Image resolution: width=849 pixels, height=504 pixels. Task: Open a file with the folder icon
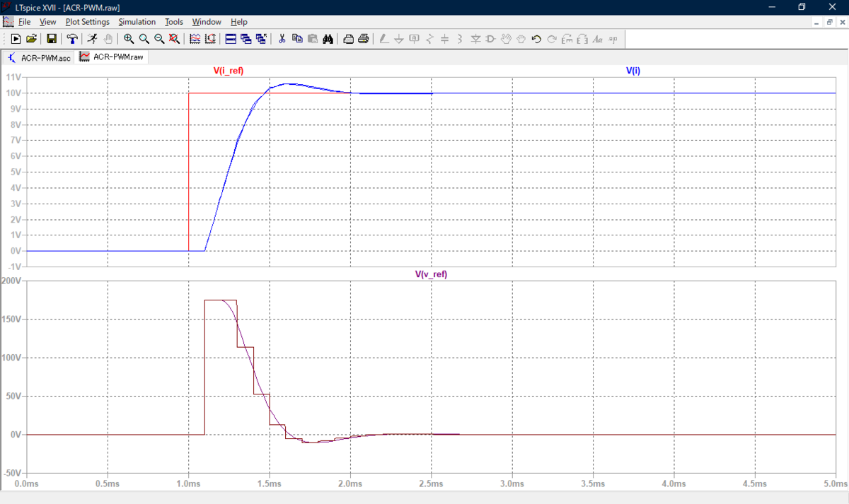pos(31,39)
